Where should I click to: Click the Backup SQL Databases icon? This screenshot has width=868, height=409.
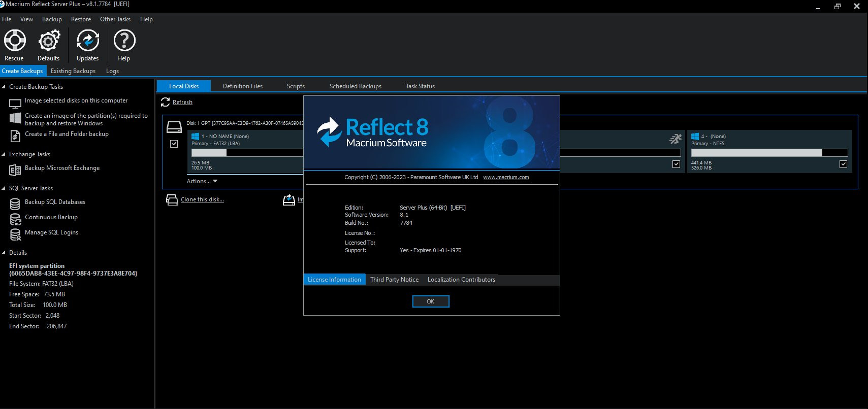point(15,204)
